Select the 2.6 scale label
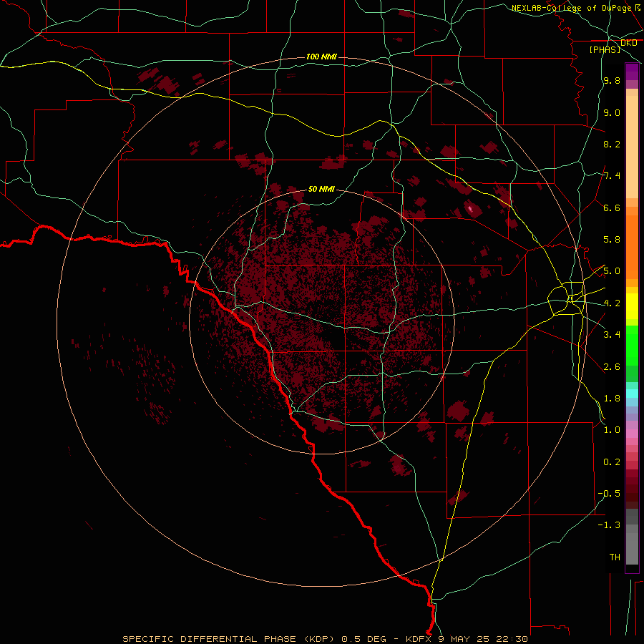The image size is (644, 644). [612, 367]
